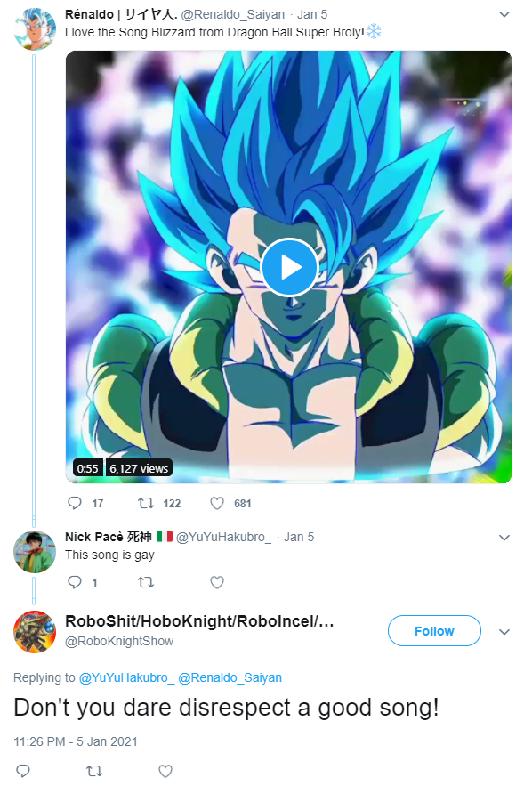Open options chevron next to Follow button
This screenshot has width=532, height=794.
[504, 631]
